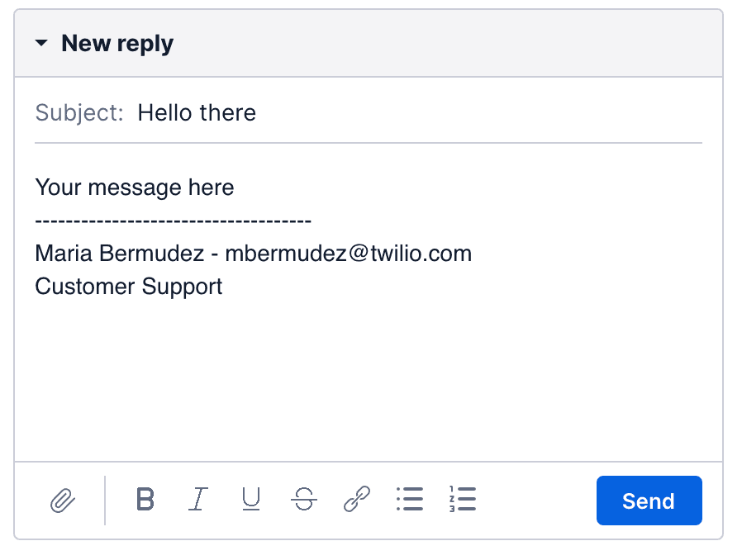Image resolution: width=742 pixels, height=560 pixels.
Task: Create a numbered list
Action: (463, 500)
